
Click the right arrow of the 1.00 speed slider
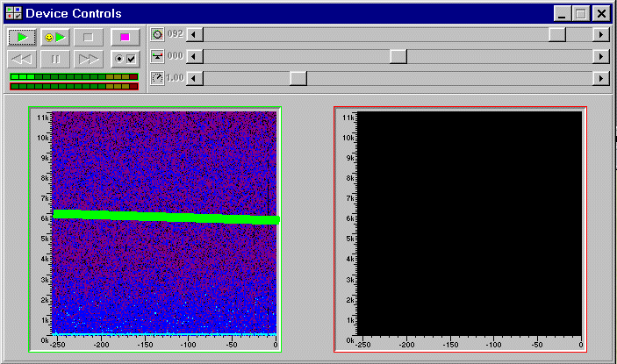click(x=601, y=78)
